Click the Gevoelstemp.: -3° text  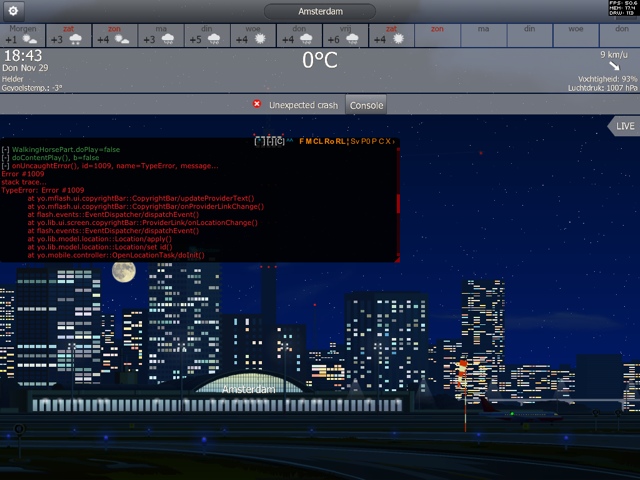pos(32,88)
